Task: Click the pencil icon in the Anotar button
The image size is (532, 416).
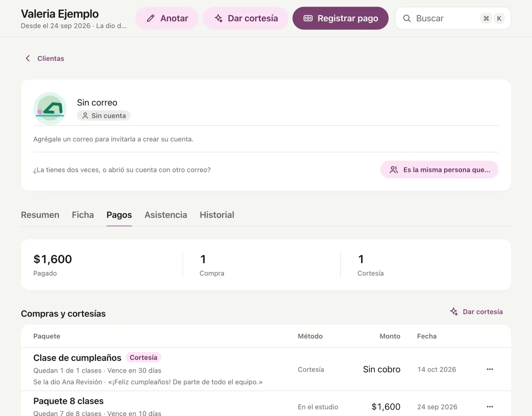Action: [151, 18]
